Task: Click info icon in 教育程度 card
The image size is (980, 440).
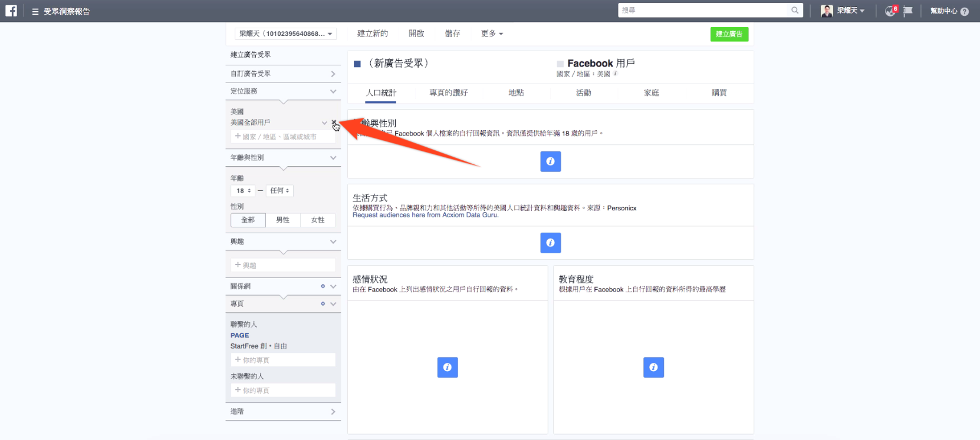Action: pyautogui.click(x=653, y=368)
